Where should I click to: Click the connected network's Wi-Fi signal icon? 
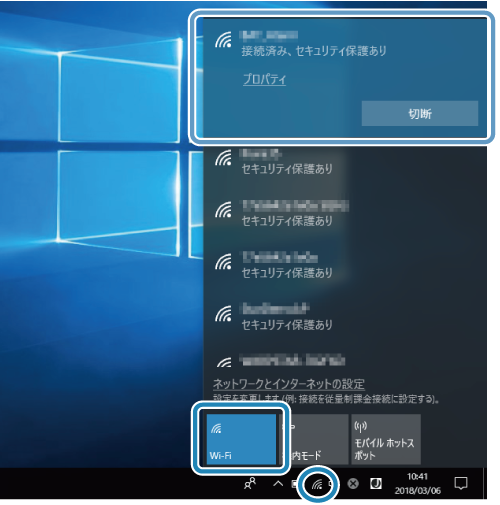pos(223,40)
